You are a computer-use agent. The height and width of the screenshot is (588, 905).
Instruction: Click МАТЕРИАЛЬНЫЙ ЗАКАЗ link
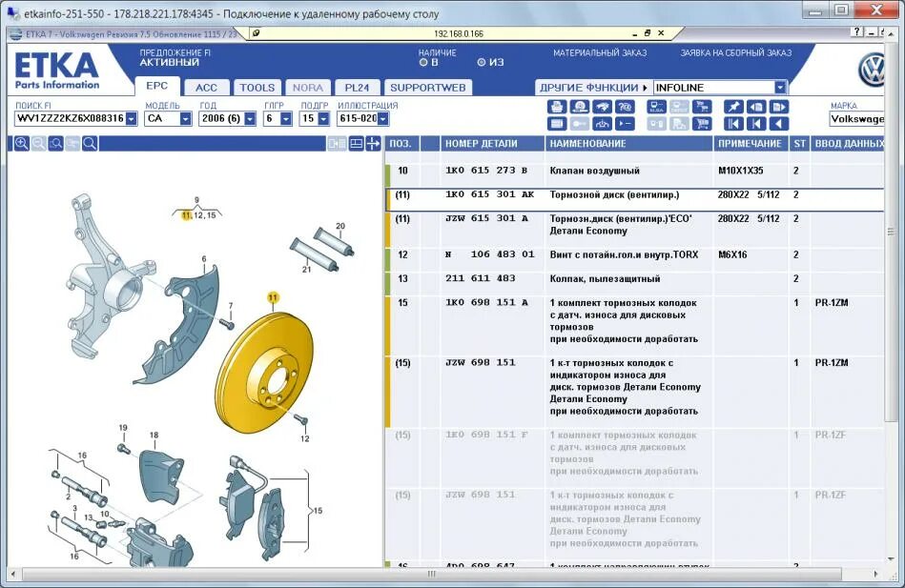600,52
